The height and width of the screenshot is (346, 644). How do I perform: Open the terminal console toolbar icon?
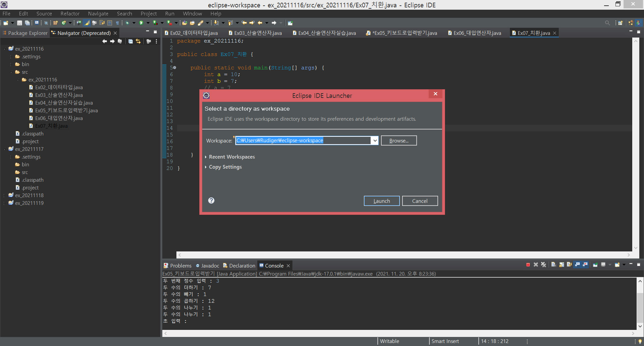37,23
